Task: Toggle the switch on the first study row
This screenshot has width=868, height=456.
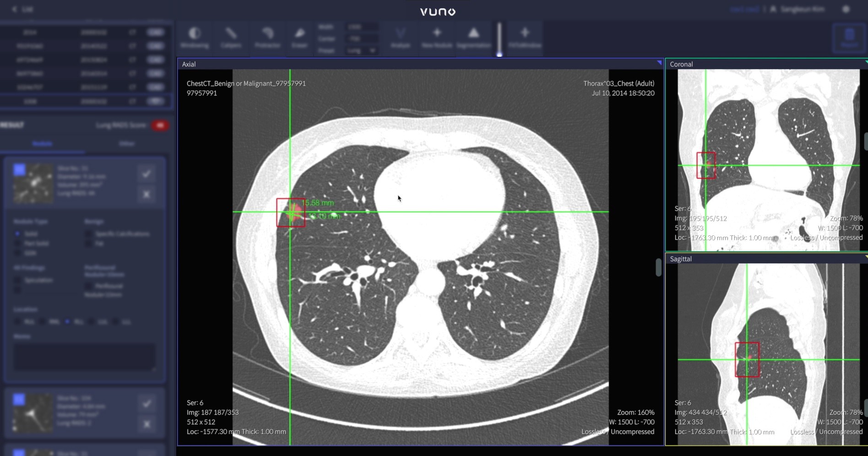Action: point(156,32)
